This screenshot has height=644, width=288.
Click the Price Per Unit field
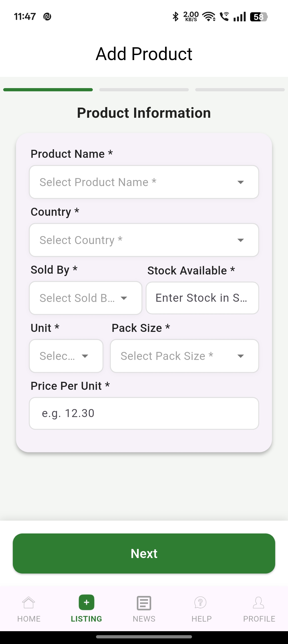coord(144,413)
